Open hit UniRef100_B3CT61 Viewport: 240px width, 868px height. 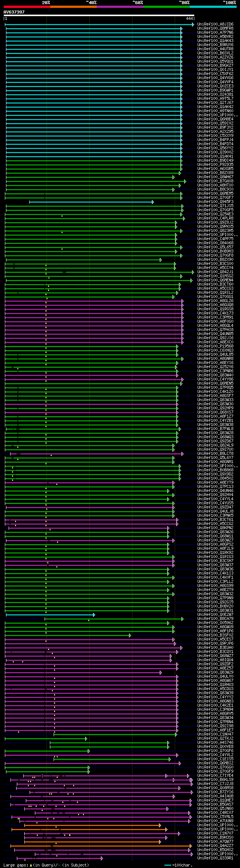click(x=215, y=520)
